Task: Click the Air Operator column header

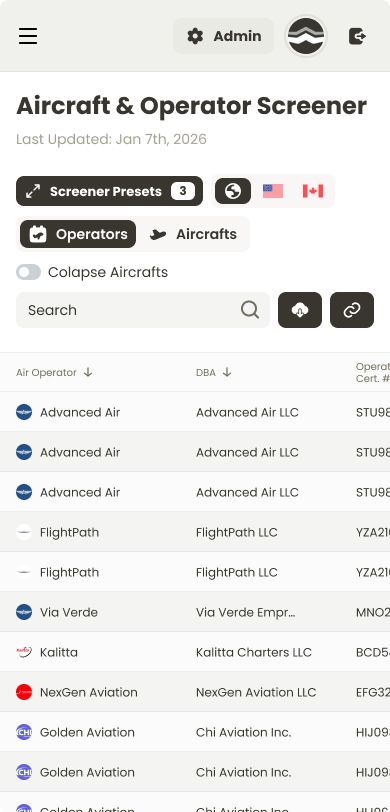Action: (x=46, y=372)
